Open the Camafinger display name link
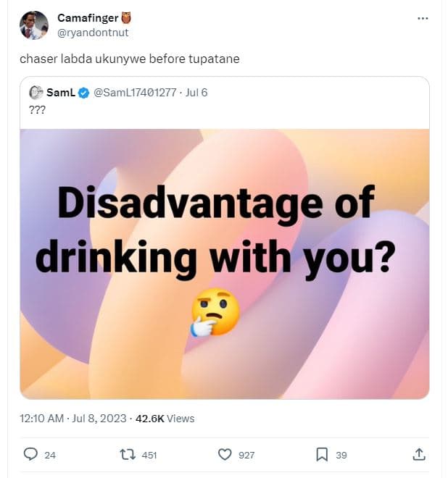448x478 pixels. pyautogui.click(x=87, y=18)
